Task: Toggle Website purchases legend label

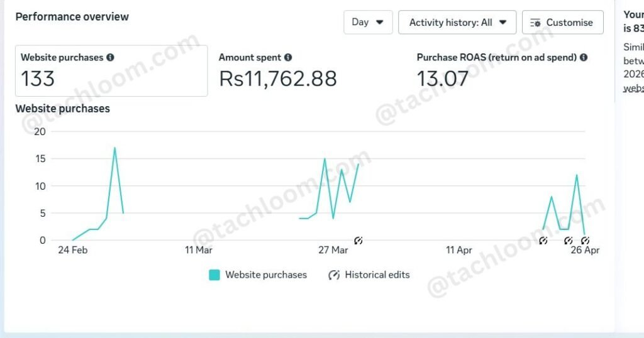Action: pos(266,275)
